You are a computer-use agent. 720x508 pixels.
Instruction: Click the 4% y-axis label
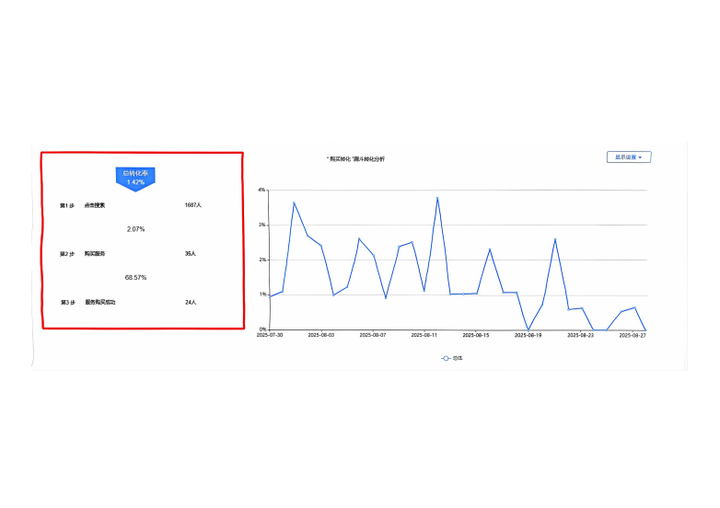pos(260,189)
